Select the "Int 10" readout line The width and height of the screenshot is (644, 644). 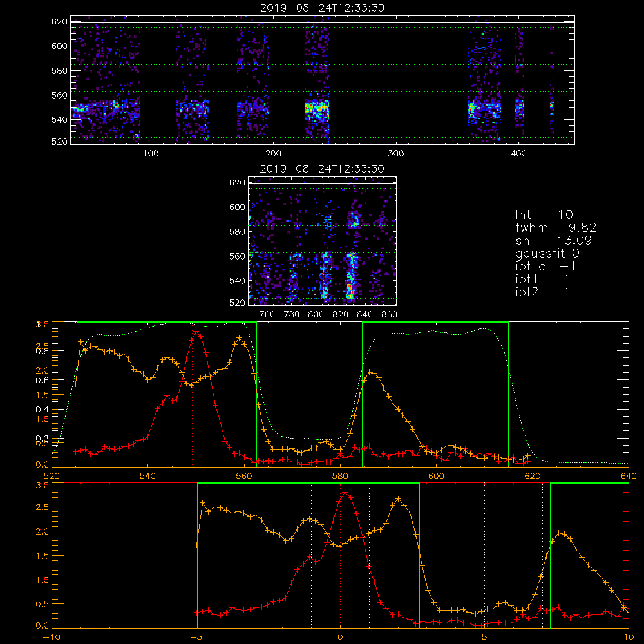(544, 214)
